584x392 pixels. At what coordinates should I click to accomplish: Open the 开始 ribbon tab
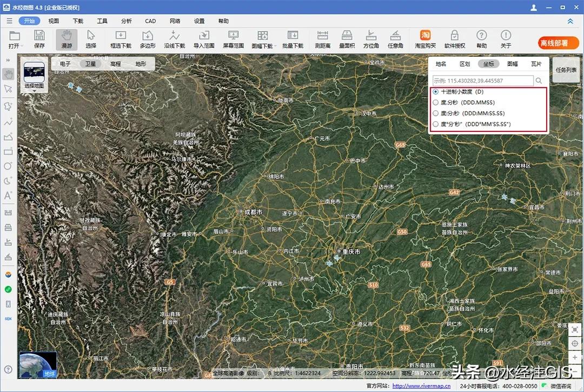point(29,21)
